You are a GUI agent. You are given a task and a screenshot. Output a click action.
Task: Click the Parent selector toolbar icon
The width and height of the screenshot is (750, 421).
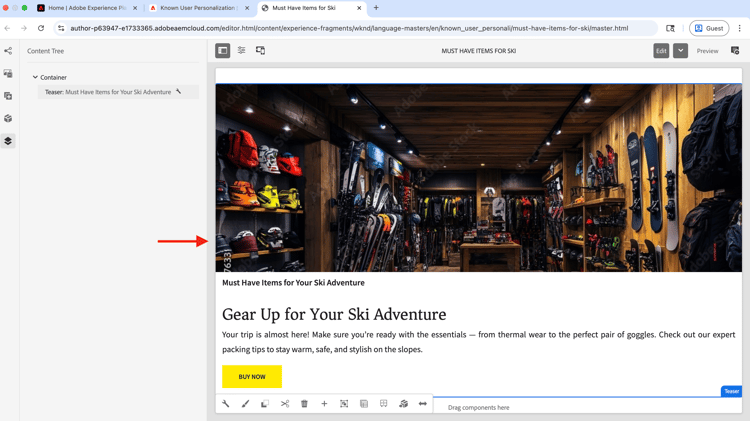point(364,404)
